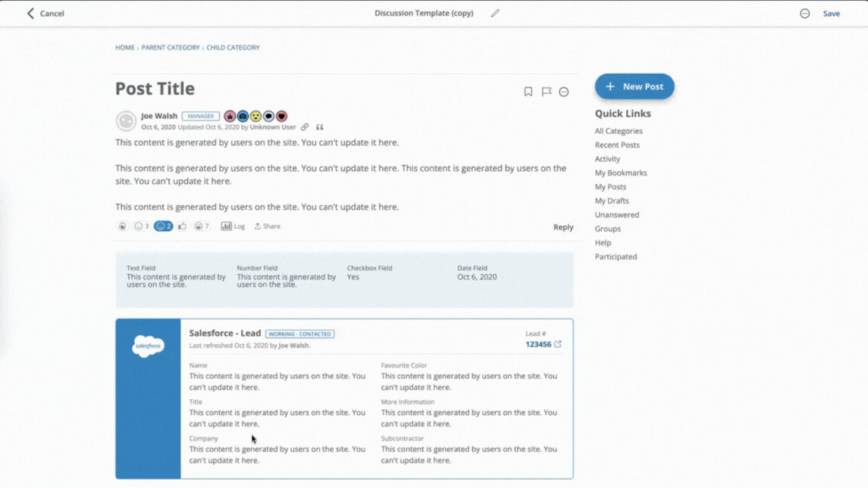Create a post with the New Post button
The image size is (868, 488).
tap(634, 86)
